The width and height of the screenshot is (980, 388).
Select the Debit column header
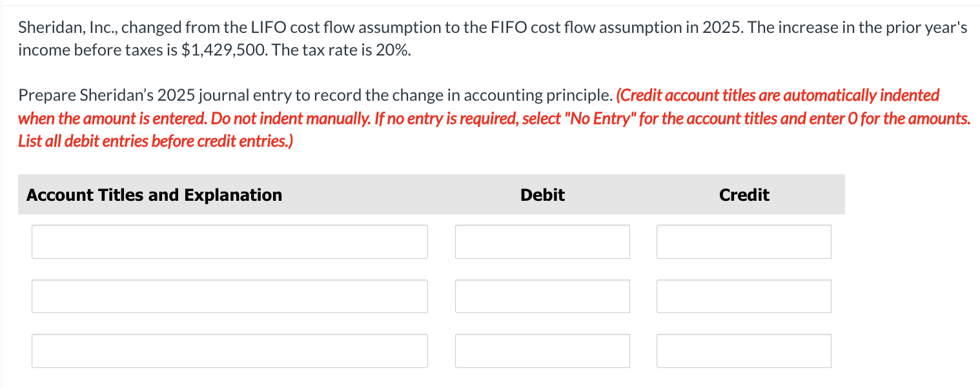(x=542, y=194)
